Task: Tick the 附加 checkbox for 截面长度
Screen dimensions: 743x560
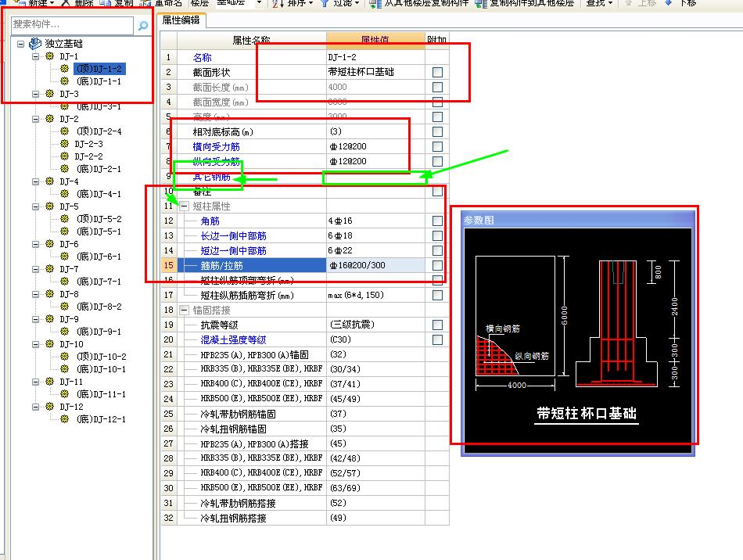Action: coord(437,87)
